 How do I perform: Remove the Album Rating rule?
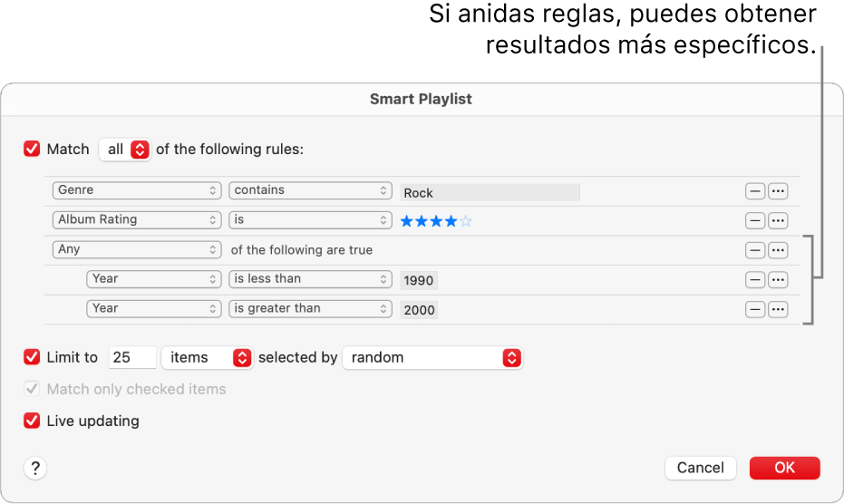[755, 220]
